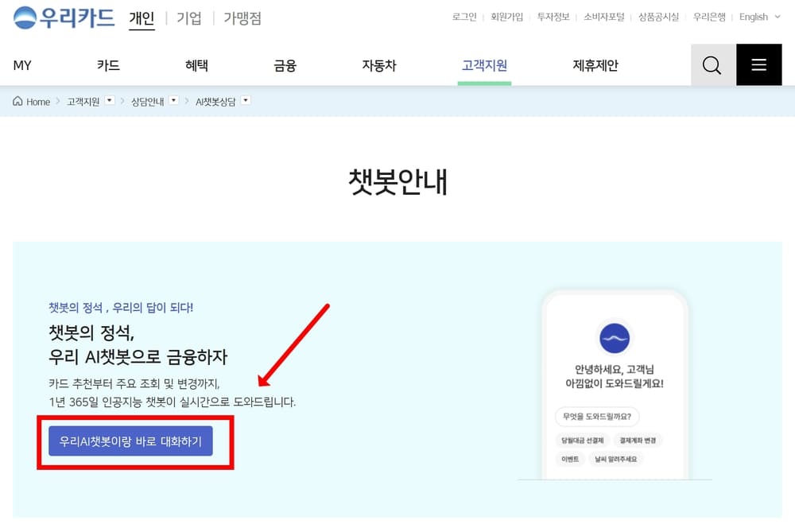The width and height of the screenshot is (795, 532).
Task: Click the 고객지원 breadcrumb text
Action: [83, 102]
